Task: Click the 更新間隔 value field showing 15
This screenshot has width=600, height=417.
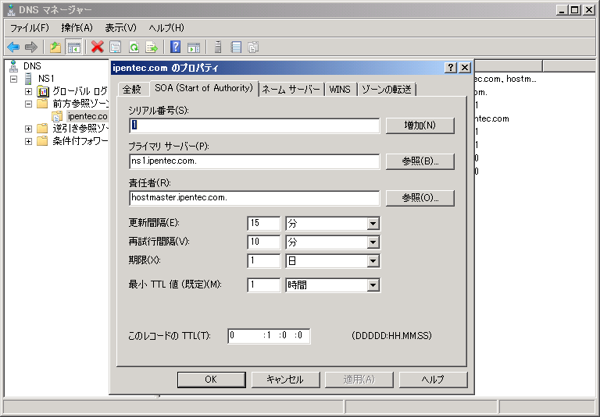Action: click(x=264, y=223)
